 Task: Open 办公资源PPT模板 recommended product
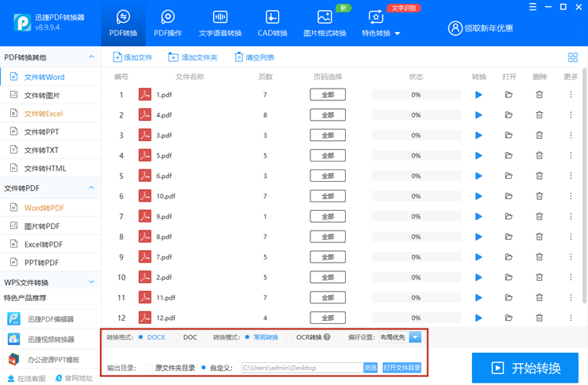50,359
